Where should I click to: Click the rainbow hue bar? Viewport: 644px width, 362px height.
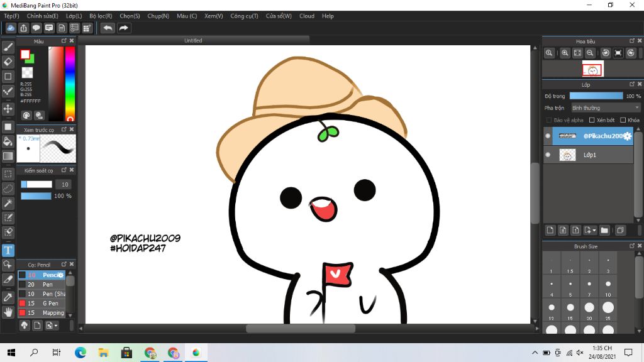point(70,84)
